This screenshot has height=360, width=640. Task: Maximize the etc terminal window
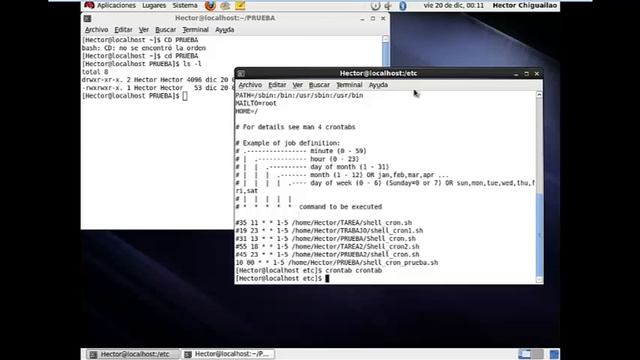click(527, 74)
